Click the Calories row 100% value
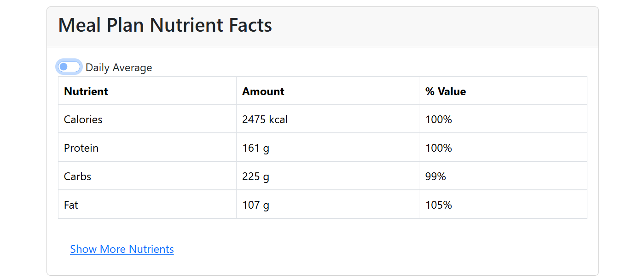644x279 pixels. [x=439, y=120]
